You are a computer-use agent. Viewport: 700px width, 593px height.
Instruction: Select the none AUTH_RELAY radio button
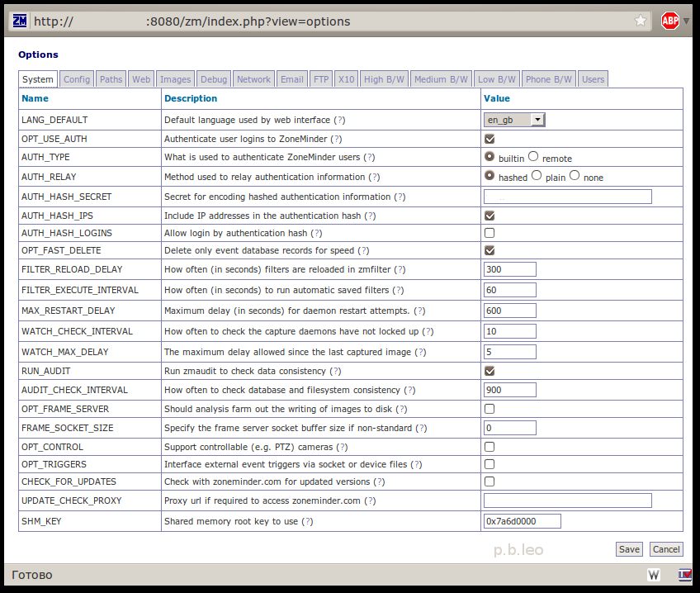point(575,175)
